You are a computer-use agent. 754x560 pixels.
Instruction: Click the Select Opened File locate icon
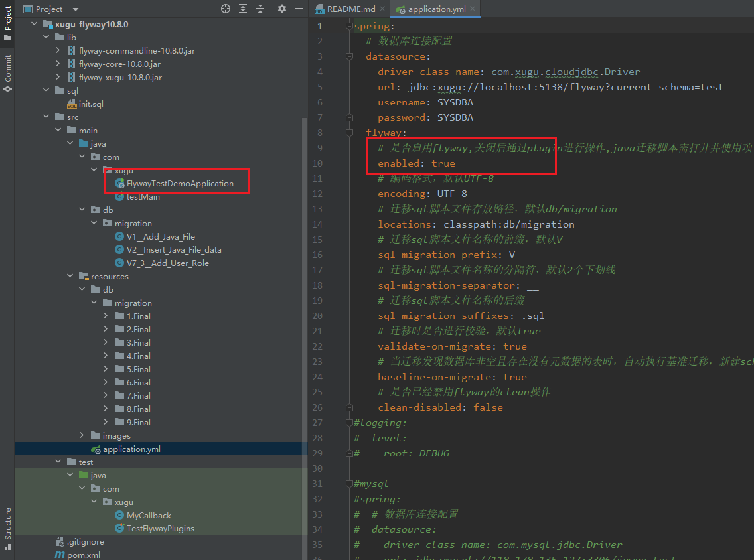click(x=226, y=9)
